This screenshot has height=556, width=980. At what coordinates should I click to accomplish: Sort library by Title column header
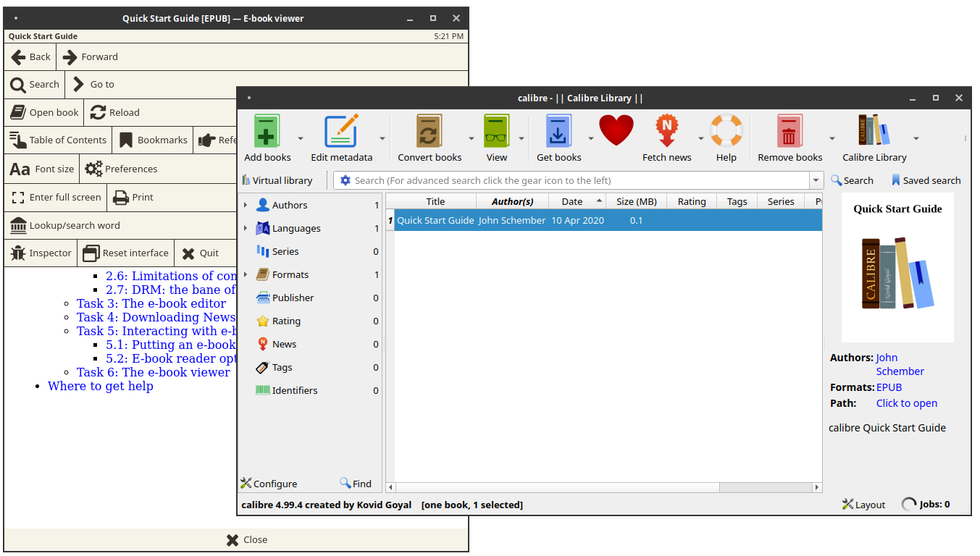(x=435, y=202)
